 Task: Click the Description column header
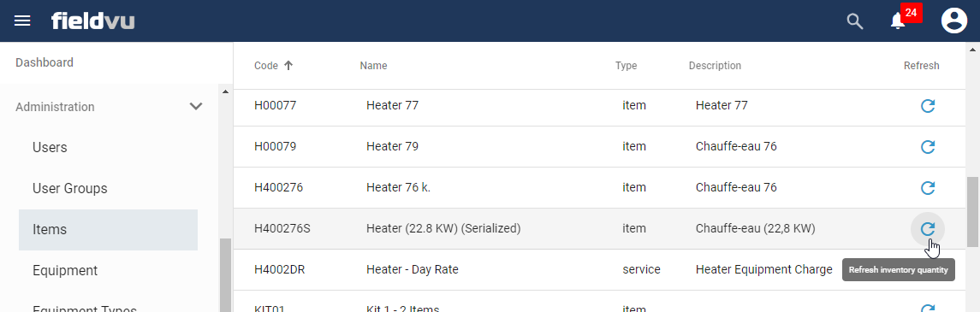click(715, 66)
